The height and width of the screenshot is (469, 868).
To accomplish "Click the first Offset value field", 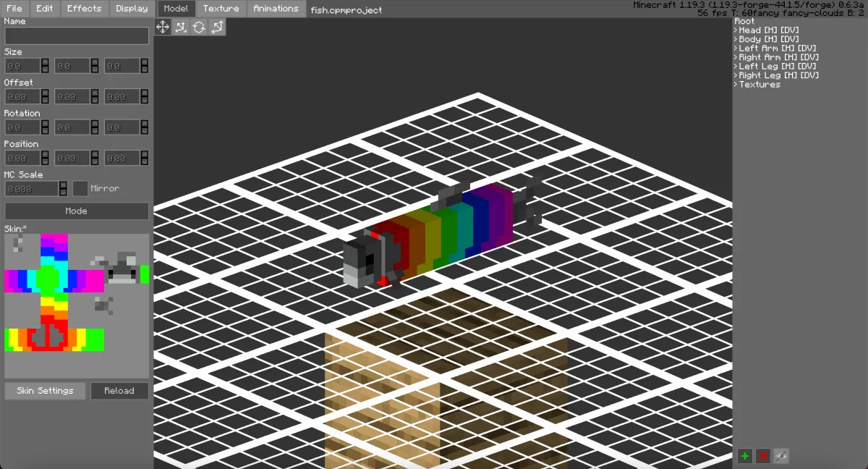I will coord(22,96).
